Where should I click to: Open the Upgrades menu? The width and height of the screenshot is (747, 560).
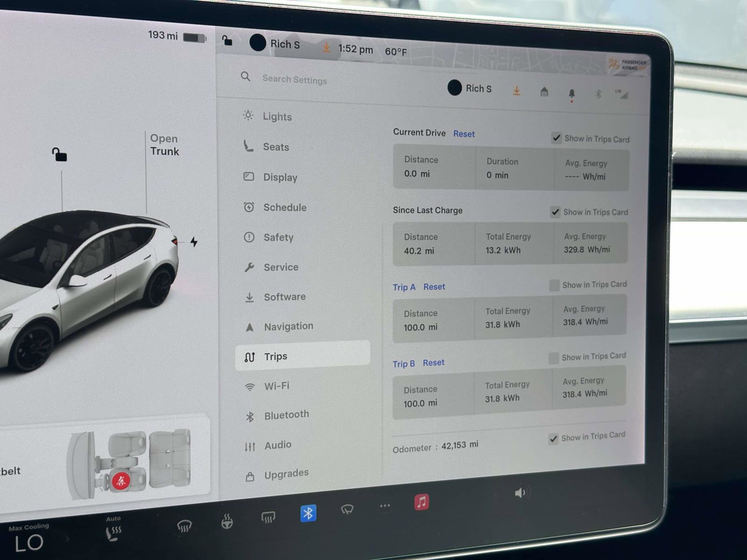(x=276, y=475)
